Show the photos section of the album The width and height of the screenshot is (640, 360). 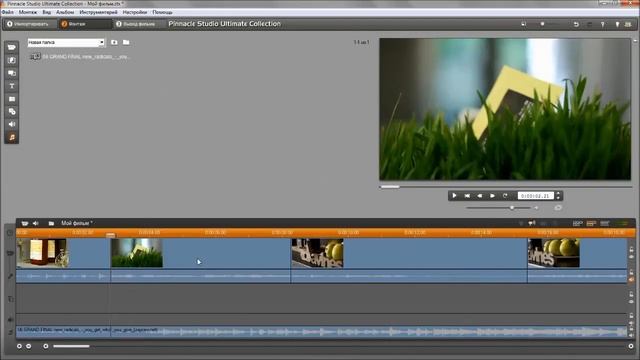pos(12,99)
